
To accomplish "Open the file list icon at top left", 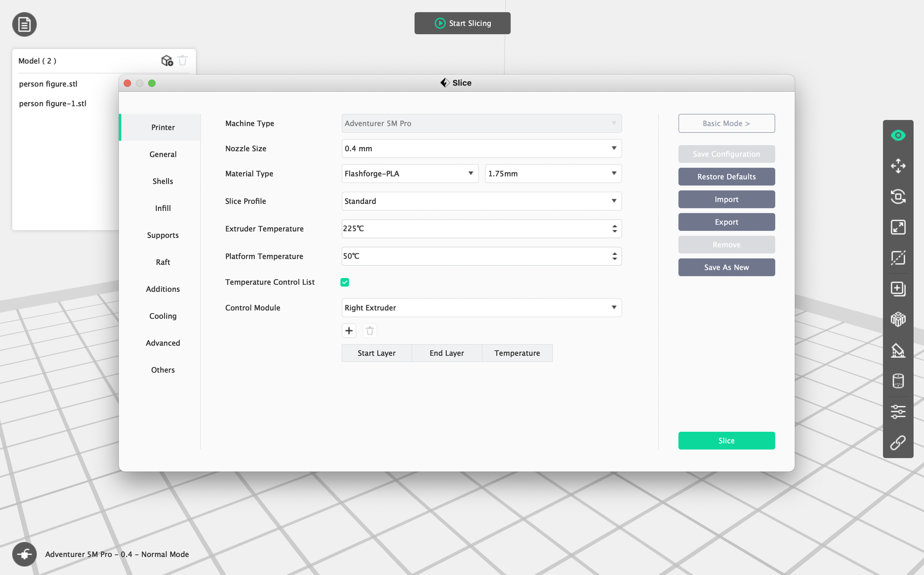I will pos(24,25).
